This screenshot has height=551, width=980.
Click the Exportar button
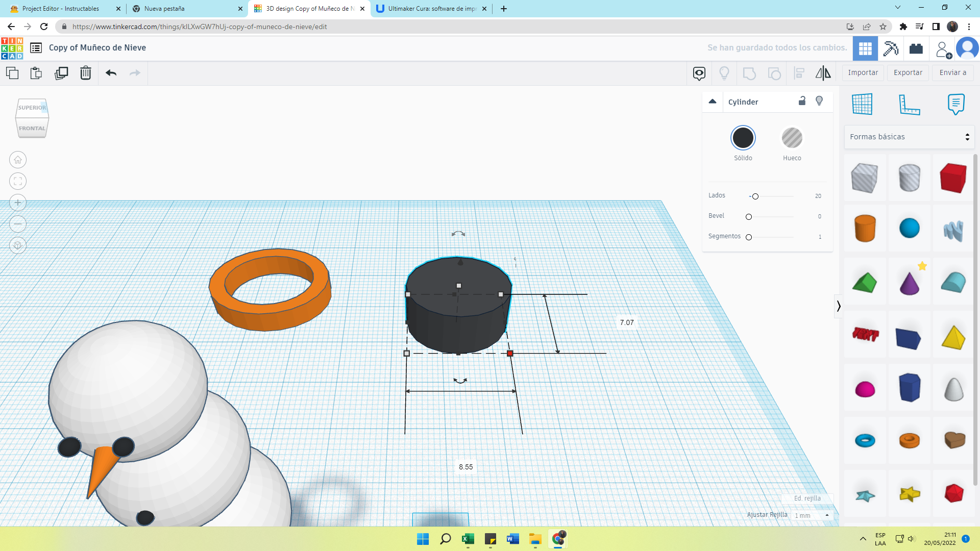tap(908, 73)
